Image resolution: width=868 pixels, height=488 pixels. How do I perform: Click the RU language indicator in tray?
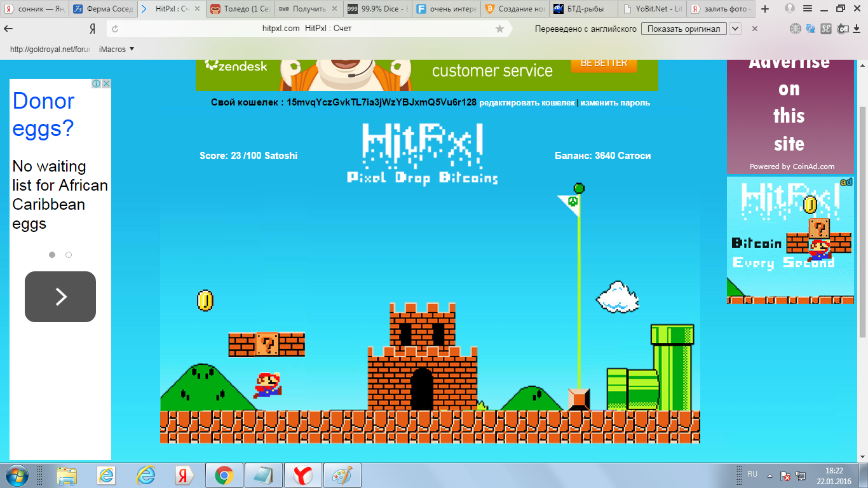[752, 474]
